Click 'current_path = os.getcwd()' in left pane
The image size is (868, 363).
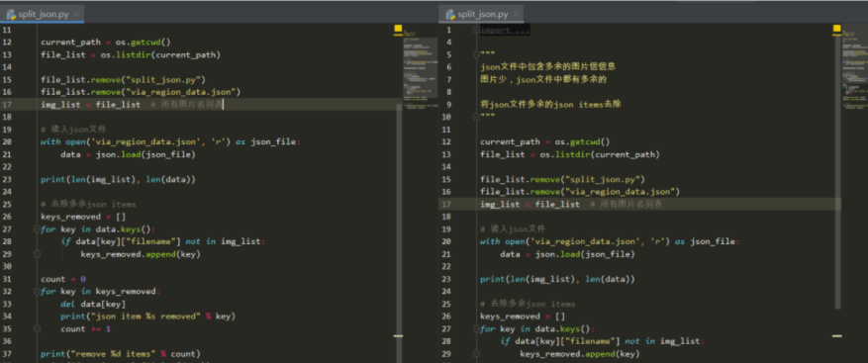(105, 43)
